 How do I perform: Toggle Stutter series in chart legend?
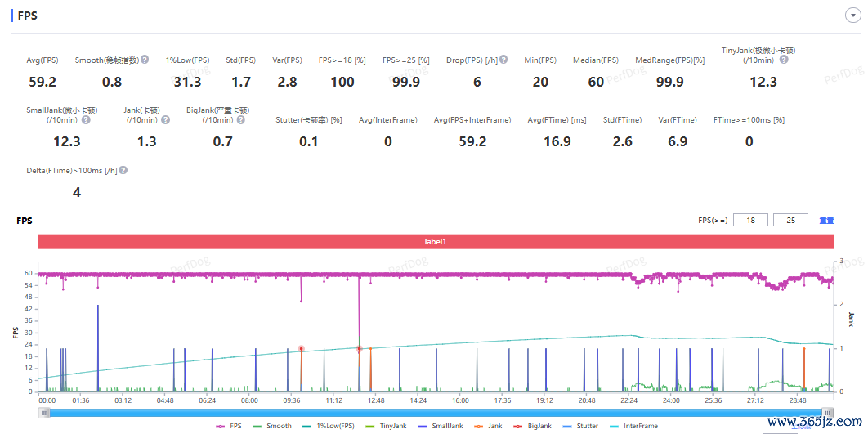580,427
